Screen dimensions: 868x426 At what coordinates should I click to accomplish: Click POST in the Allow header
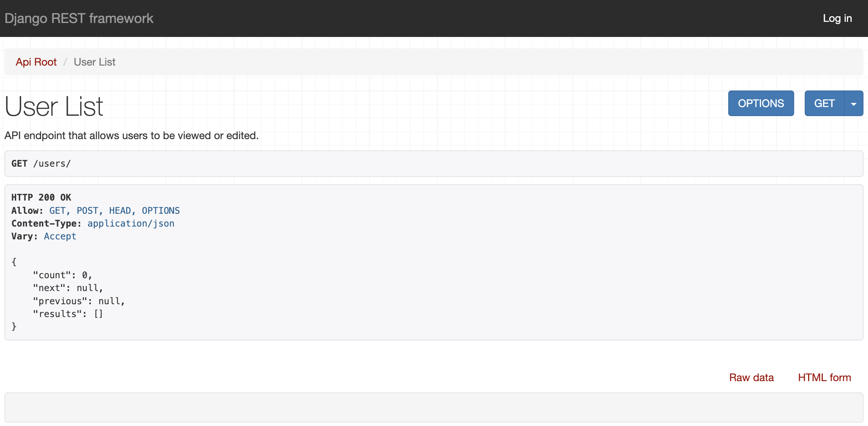point(87,211)
